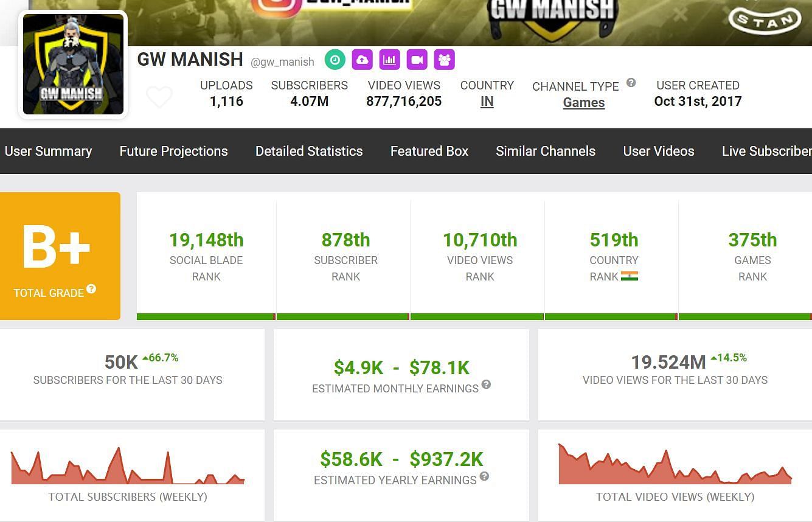Click the B+ total grade box
The image size is (812, 522).
point(60,256)
